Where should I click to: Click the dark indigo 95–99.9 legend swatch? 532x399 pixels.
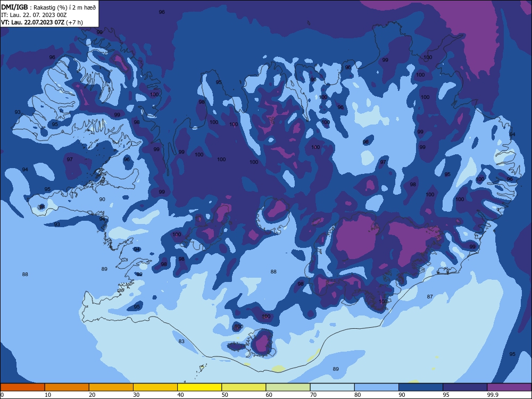tap(465, 387)
